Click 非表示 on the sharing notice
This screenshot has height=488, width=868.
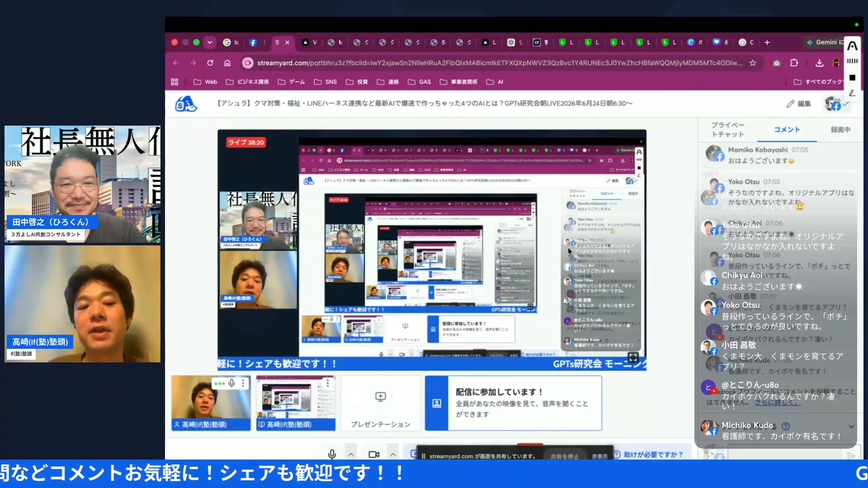click(x=599, y=456)
